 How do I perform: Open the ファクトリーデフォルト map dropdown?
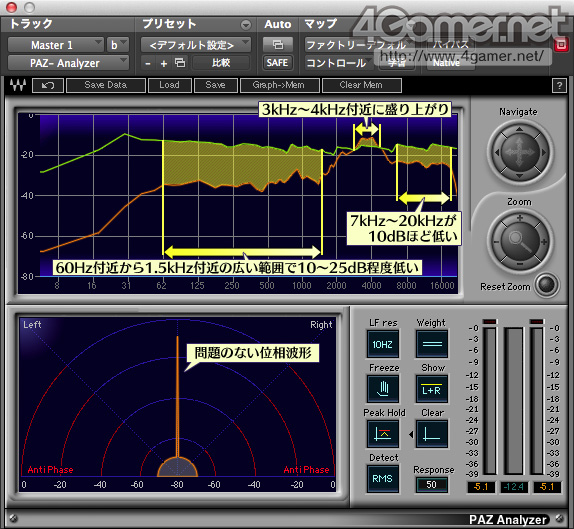pos(359,45)
